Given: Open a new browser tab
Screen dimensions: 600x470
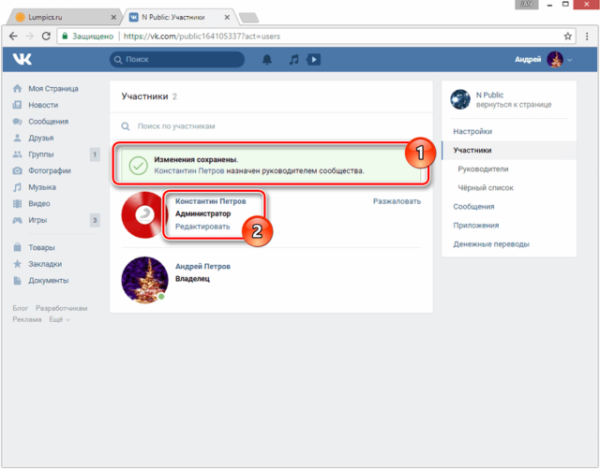Looking at the screenshot, I should pos(249,18).
